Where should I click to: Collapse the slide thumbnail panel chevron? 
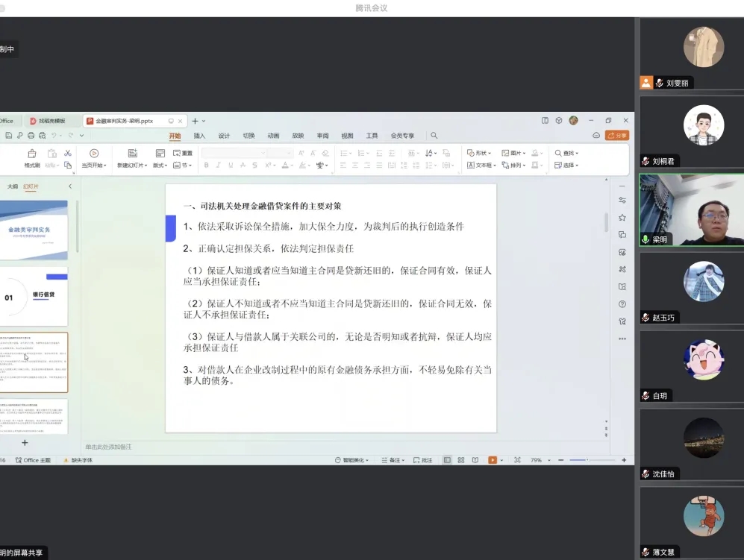(70, 186)
